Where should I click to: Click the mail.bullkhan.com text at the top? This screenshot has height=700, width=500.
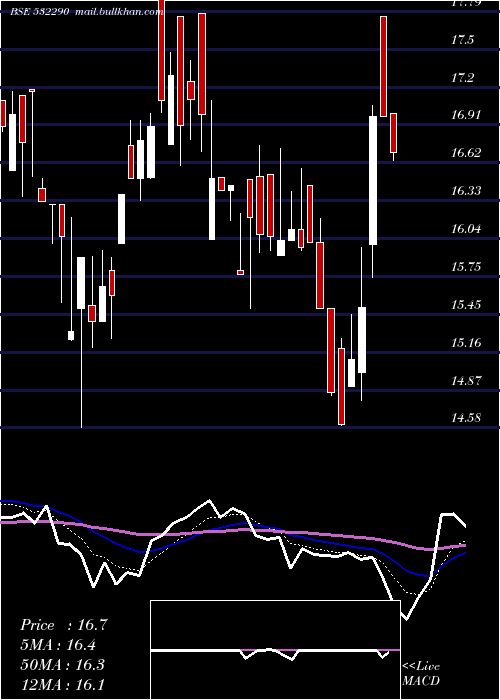[x=120, y=12]
